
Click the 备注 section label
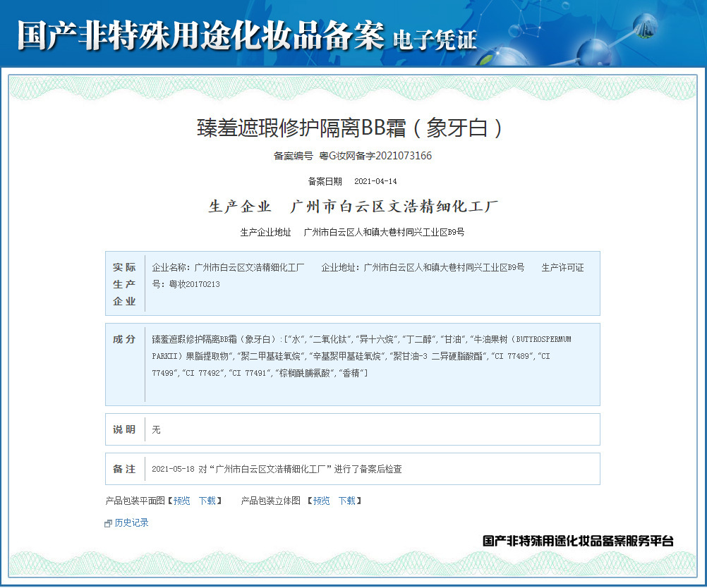coord(124,469)
